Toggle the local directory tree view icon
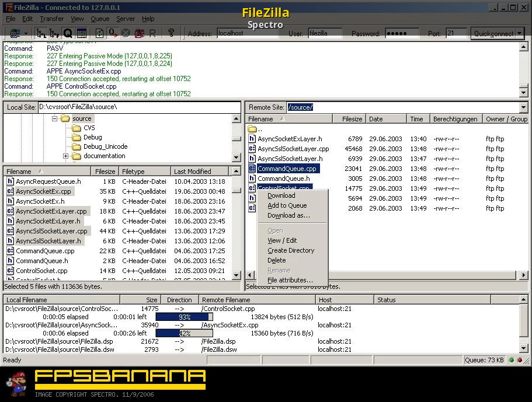The width and height of the screenshot is (532, 402). pyautogui.click(x=41, y=33)
